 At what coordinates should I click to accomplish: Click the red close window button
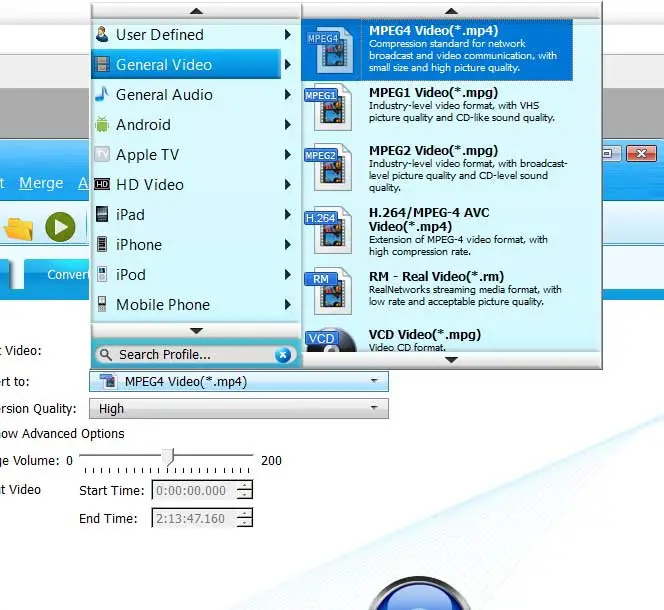coord(642,153)
